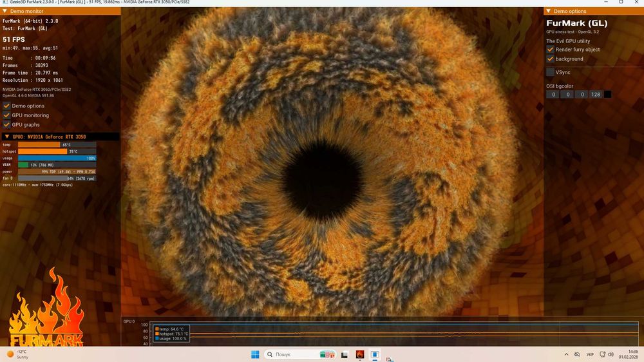
Task: Click the fan 0 speed bar
Action: [x=57, y=178]
